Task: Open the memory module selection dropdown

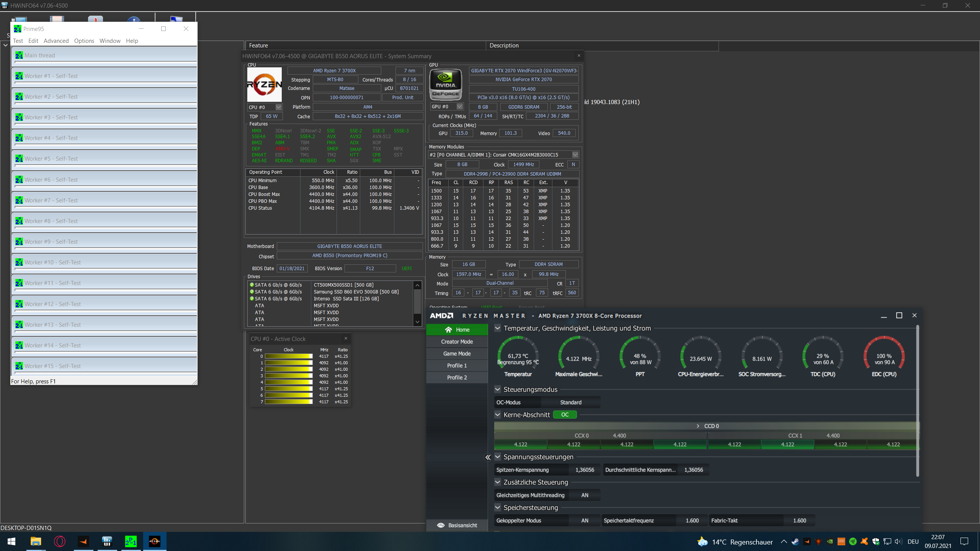Action: (x=575, y=155)
